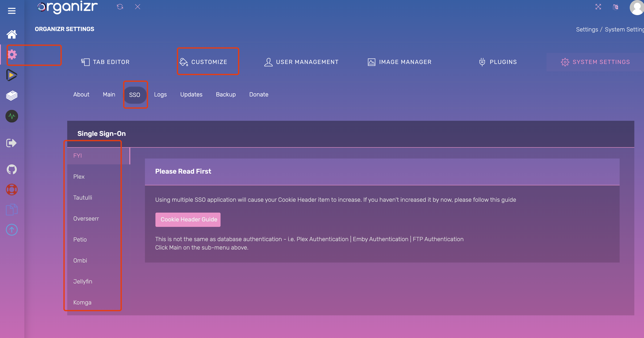The width and height of the screenshot is (644, 338).
Task: Click the upload arrow circle sidebar icon
Action: [12, 230]
